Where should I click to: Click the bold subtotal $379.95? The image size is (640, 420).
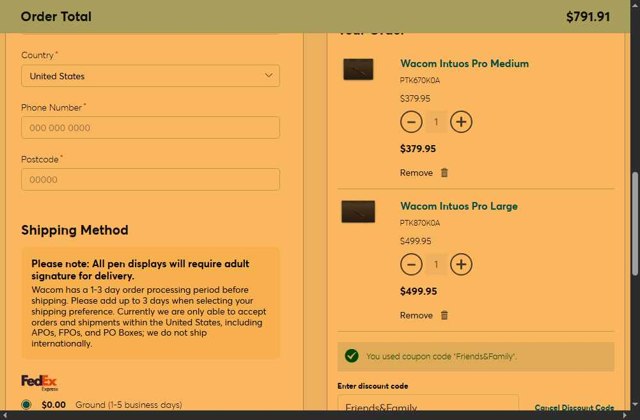click(x=418, y=149)
